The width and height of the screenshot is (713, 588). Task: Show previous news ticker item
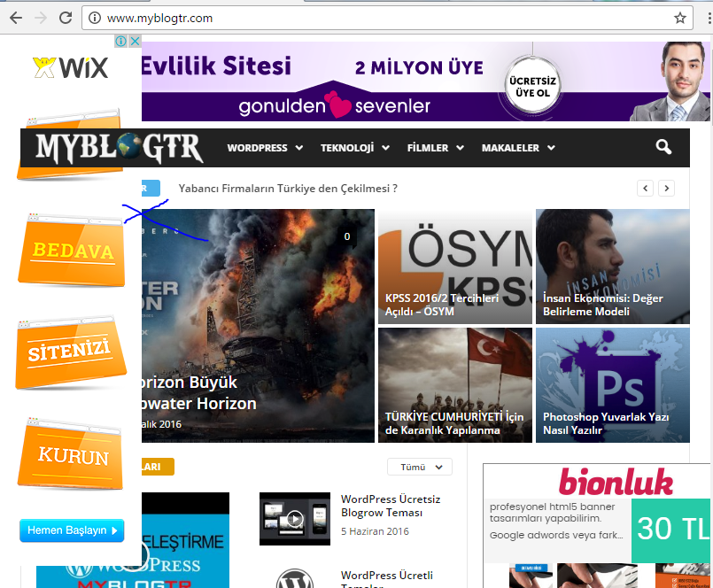pos(646,189)
